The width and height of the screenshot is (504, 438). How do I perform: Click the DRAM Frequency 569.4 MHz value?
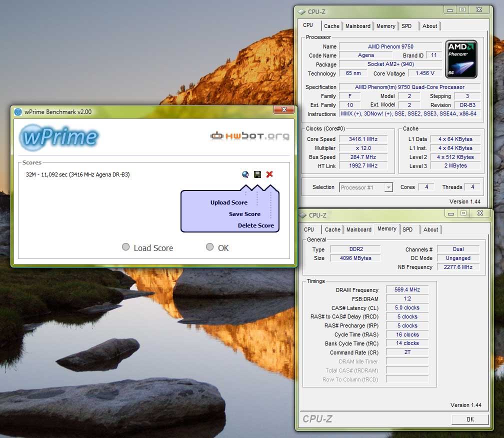407,289
